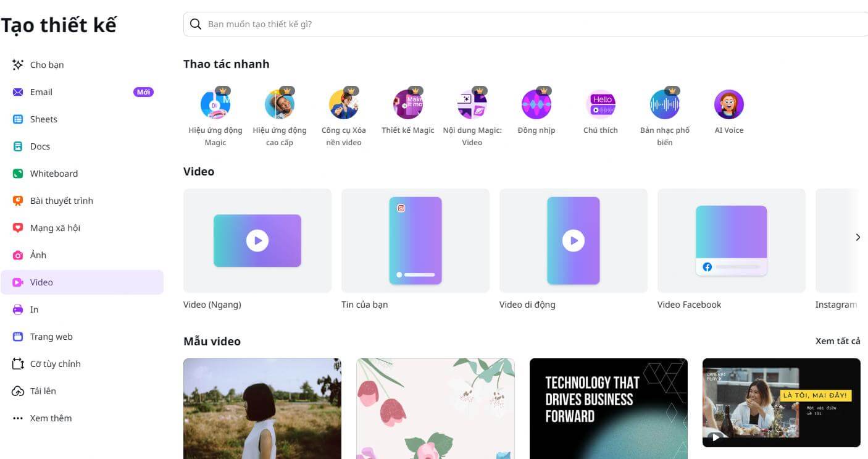Pick the Video Facebook format thumbnail

(731, 241)
